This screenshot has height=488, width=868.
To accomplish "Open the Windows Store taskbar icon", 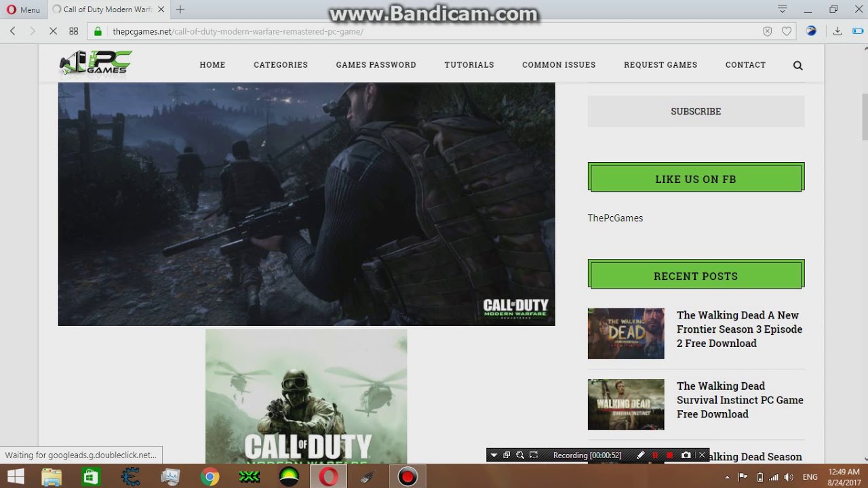I will point(90,476).
